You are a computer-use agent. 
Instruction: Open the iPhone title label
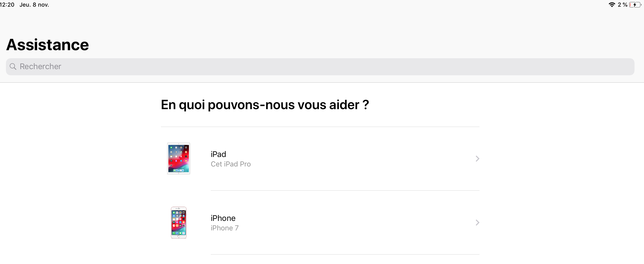click(x=223, y=218)
